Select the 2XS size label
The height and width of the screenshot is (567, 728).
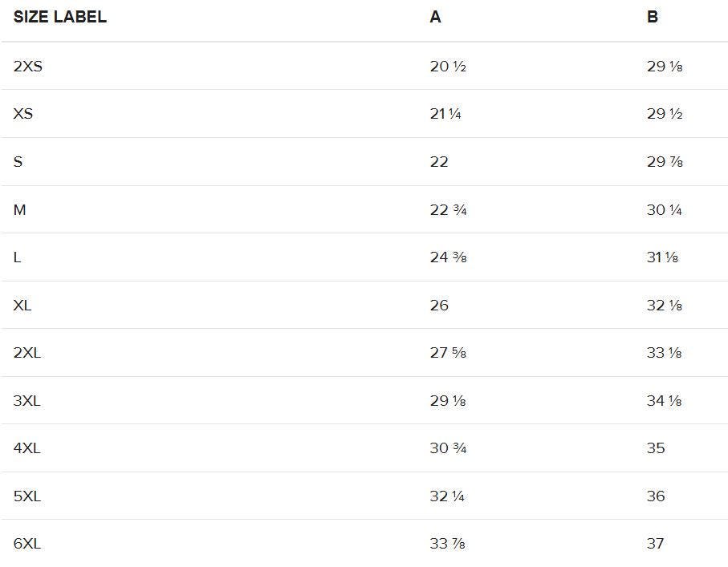(x=27, y=67)
